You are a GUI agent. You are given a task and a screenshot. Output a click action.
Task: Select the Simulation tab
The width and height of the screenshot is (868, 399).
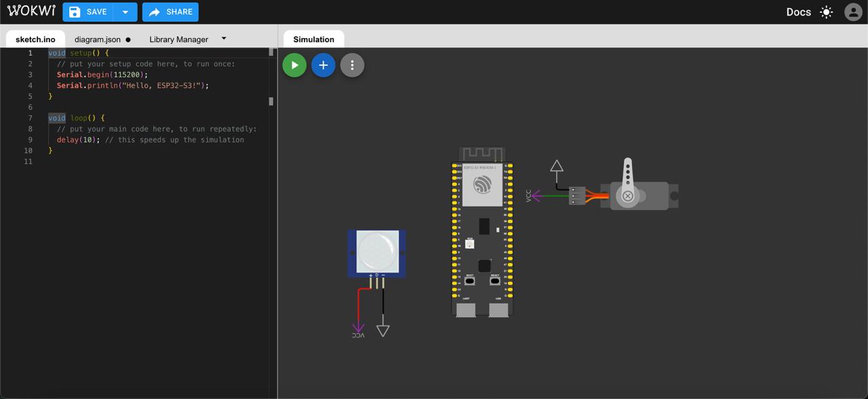(313, 39)
